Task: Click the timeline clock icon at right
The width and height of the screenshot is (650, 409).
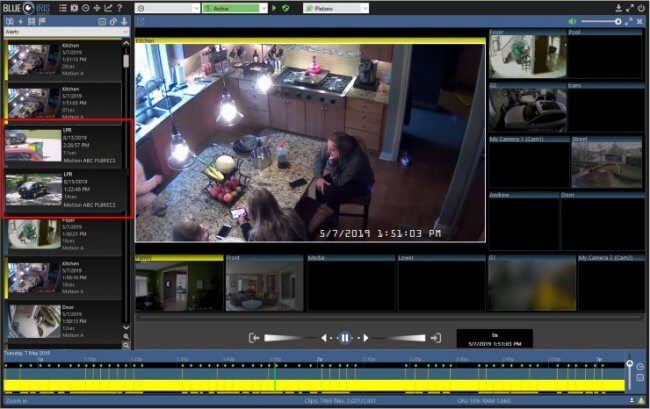Action: click(640, 367)
